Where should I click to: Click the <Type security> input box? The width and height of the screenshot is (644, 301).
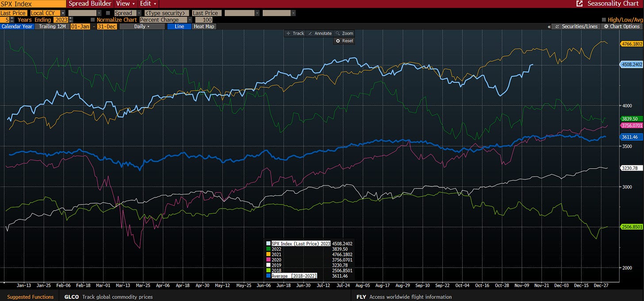point(167,13)
